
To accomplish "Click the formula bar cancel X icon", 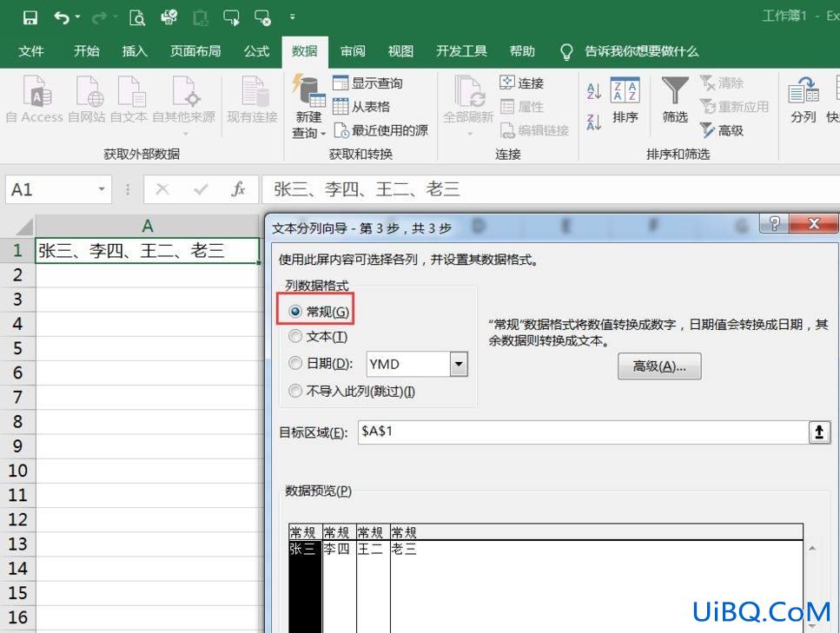I will (162, 189).
